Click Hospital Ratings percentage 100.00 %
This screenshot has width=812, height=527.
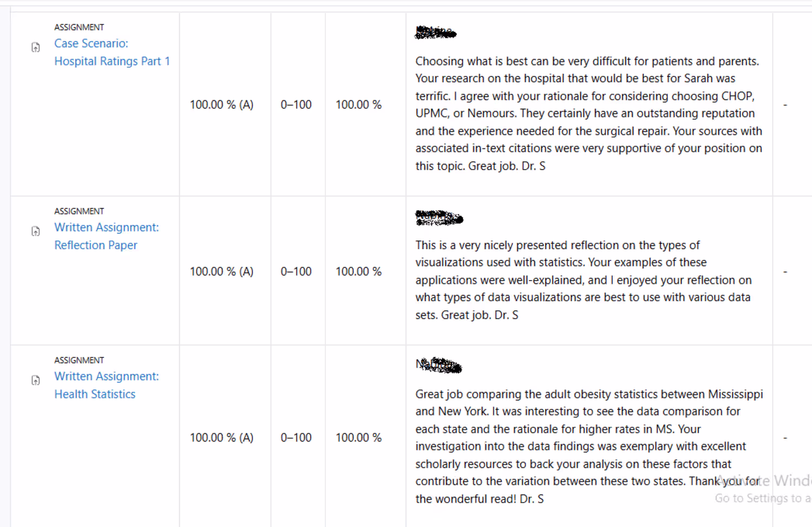coord(358,105)
